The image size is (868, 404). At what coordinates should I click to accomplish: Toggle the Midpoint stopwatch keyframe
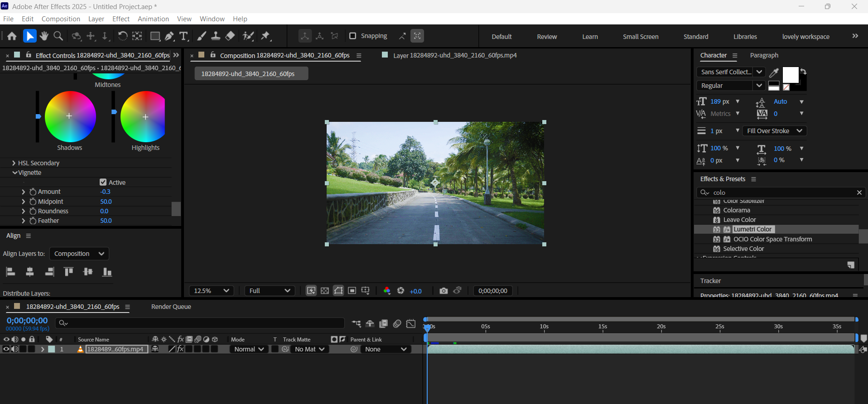(x=33, y=202)
